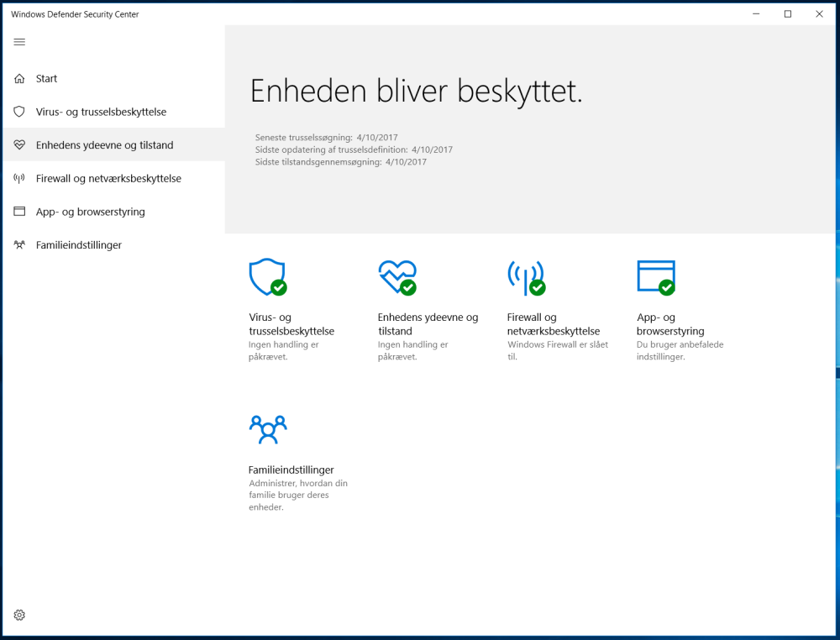The image size is (840, 640).
Task: Open the large firewall antenna tile icon
Action: point(527,278)
